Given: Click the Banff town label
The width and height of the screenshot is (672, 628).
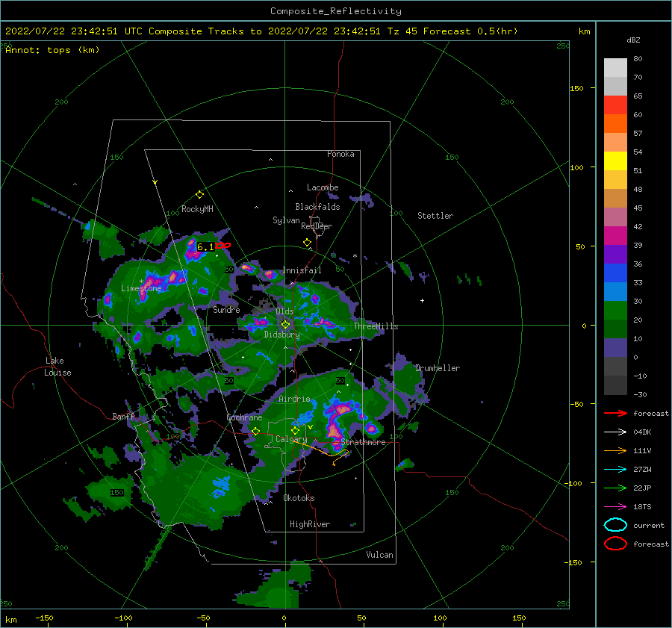Looking at the screenshot, I should point(123,416).
